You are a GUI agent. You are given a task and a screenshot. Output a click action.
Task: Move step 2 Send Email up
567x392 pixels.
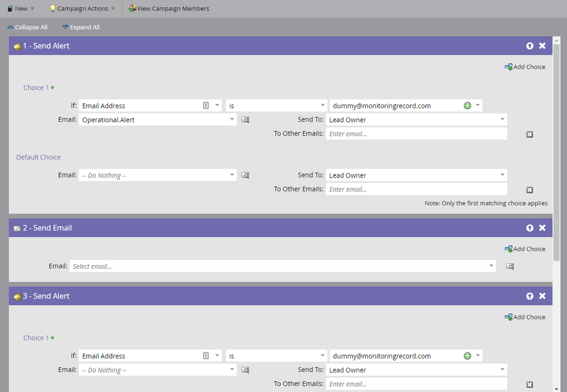pos(530,228)
